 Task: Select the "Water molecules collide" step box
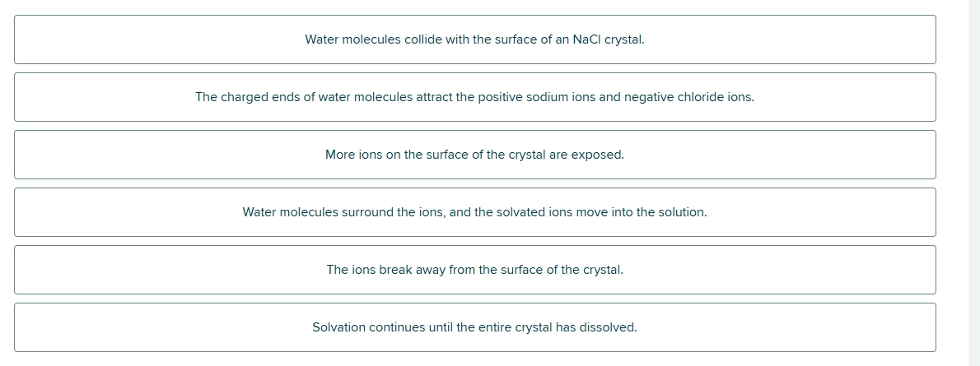[x=475, y=39]
